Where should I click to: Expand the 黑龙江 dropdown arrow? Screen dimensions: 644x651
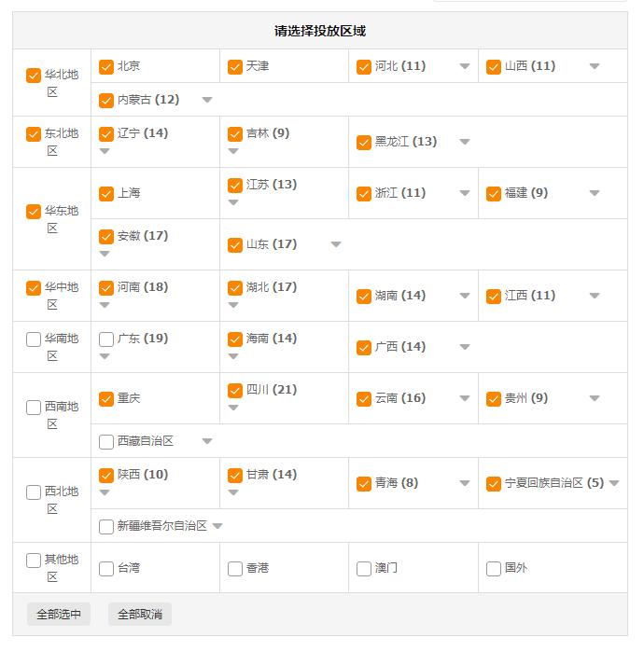click(x=465, y=143)
